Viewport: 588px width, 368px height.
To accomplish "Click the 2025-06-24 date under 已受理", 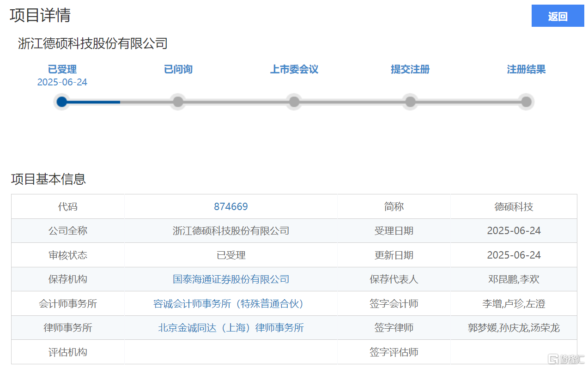I will pyautogui.click(x=62, y=82).
